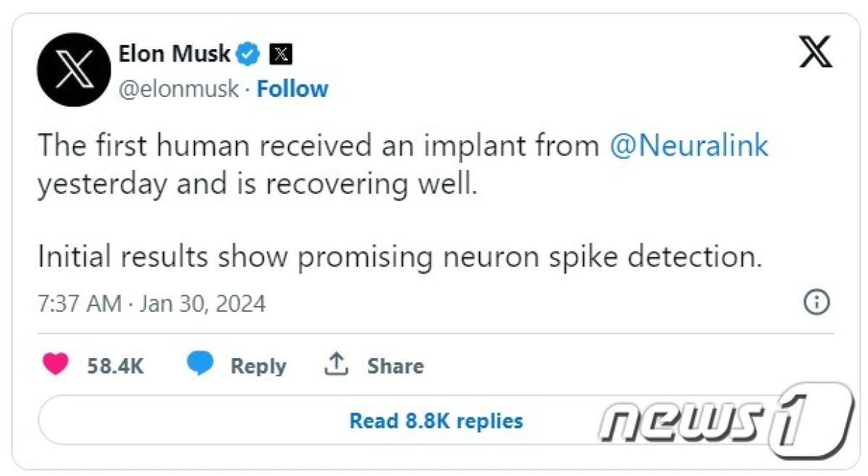The image size is (868, 476).
Task: Open the @elonmusk handle link
Action: pyautogui.click(x=178, y=89)
